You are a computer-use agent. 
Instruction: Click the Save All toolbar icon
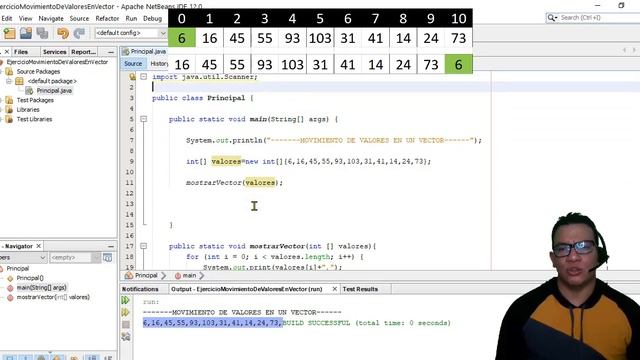42,33
